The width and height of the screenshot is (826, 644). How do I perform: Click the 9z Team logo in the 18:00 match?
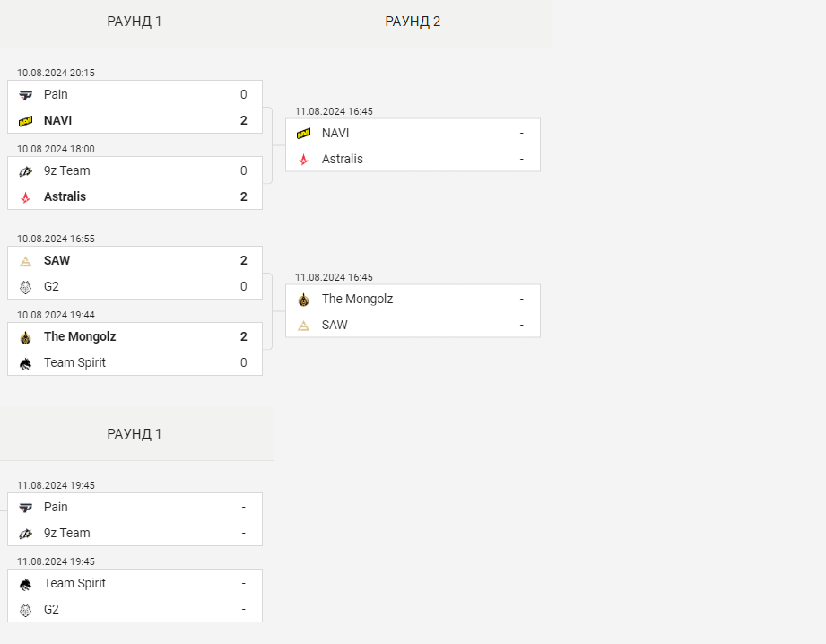[25, 171]
